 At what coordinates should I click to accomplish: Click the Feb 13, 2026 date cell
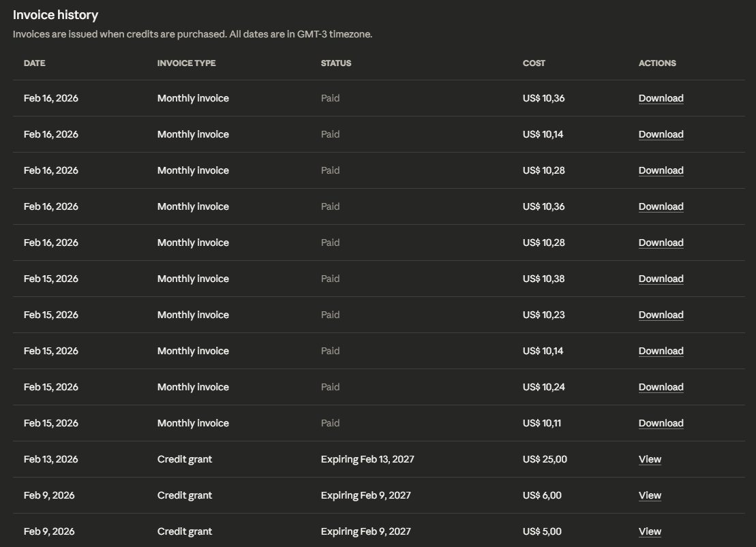[x=50, y=459]
